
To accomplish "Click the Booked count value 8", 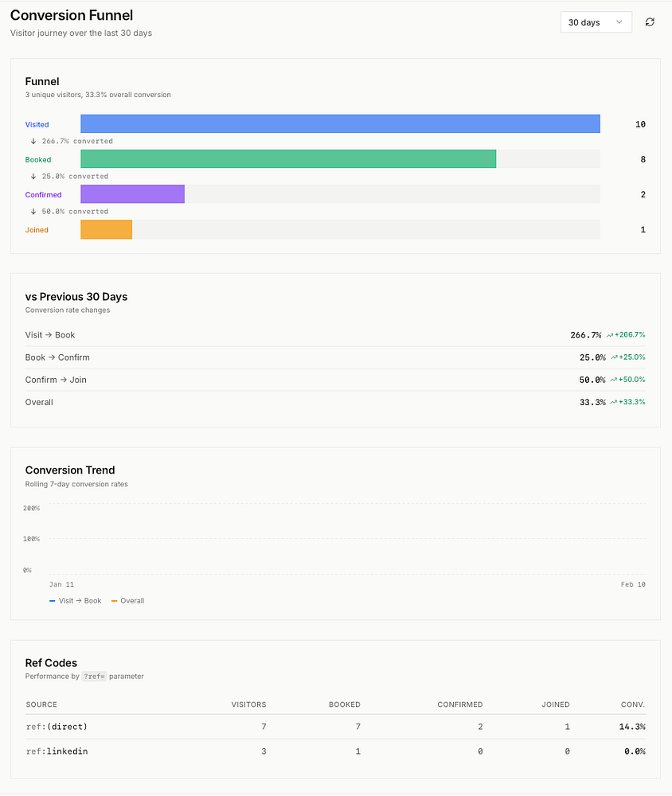I will pos(643,159).
